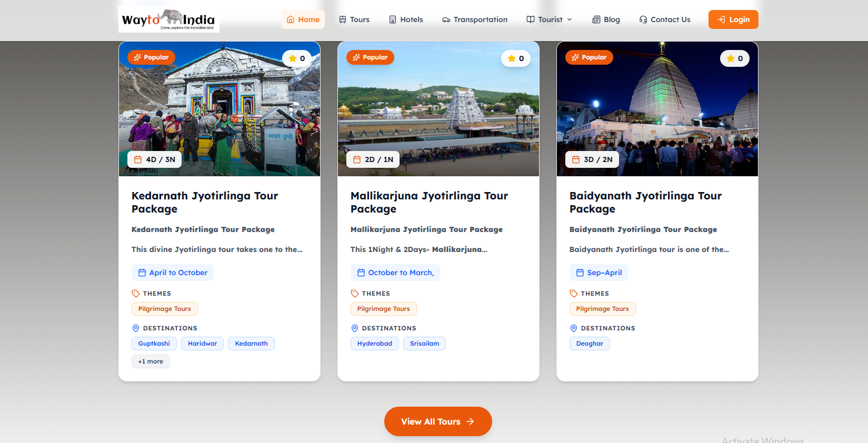The image size is (868, 443).
Task: Click the star rating badge on Mallikarjuna card
Action: (x=516, y=58)
